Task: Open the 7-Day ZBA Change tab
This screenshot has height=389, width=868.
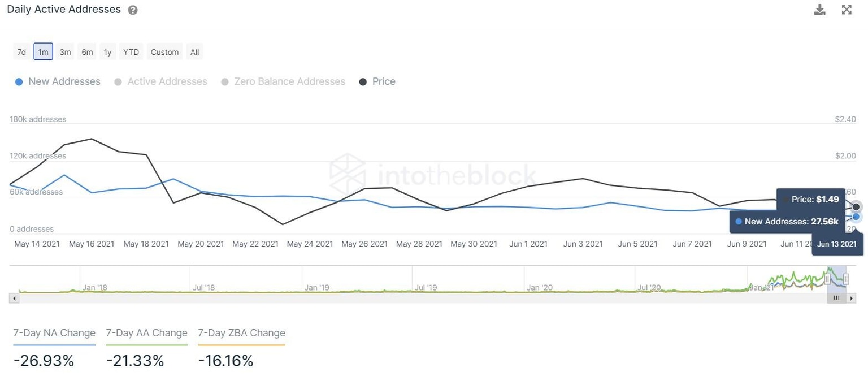Action: (x=241, y=333)
